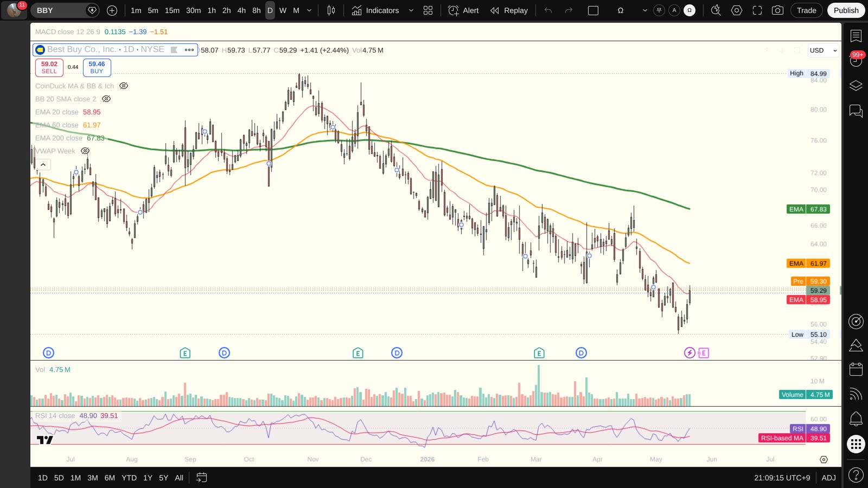This screenshot has height=488, width=868.
Task: Change the candlestick chart style
Action: click(331, 10)
